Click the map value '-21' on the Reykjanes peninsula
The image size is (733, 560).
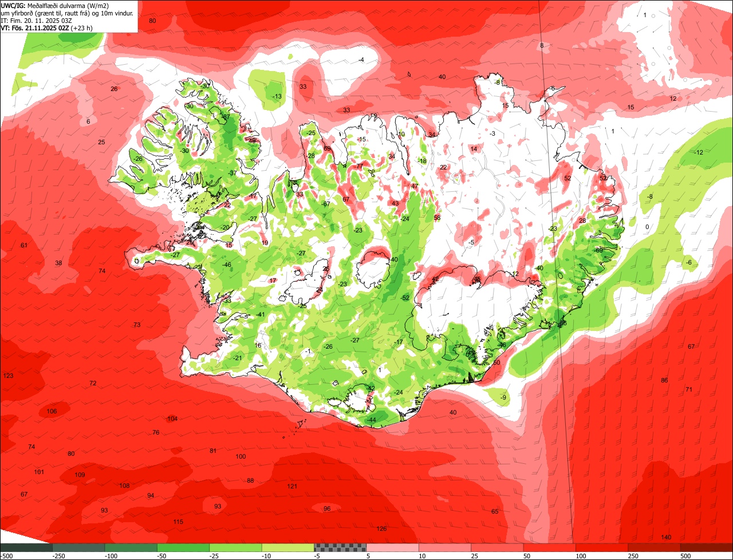(x=237, y=358)
